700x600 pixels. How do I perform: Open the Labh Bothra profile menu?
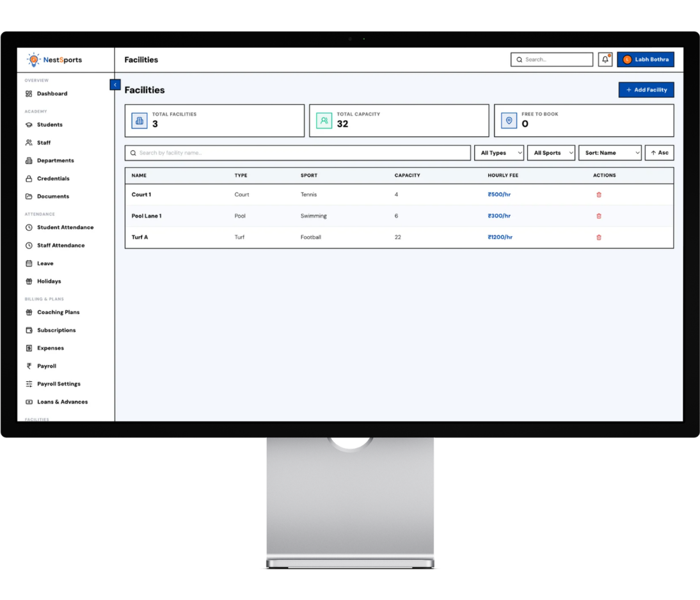[x=646, y=59]
